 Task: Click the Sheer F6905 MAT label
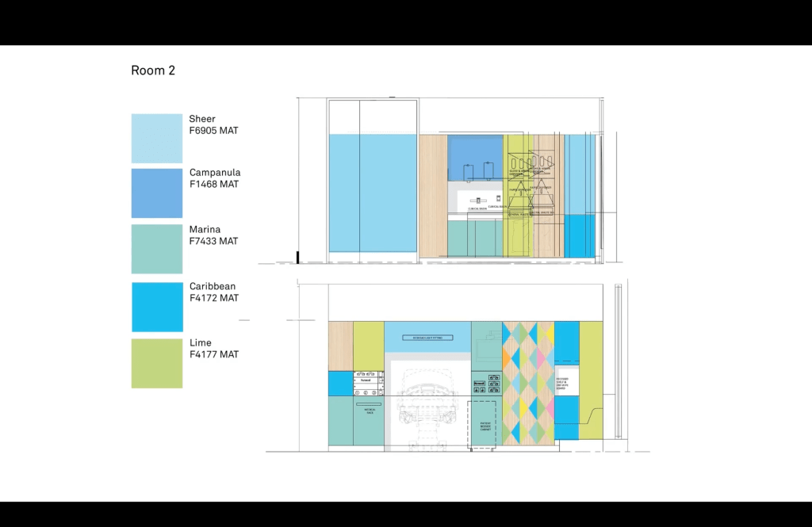click(213, 124)
